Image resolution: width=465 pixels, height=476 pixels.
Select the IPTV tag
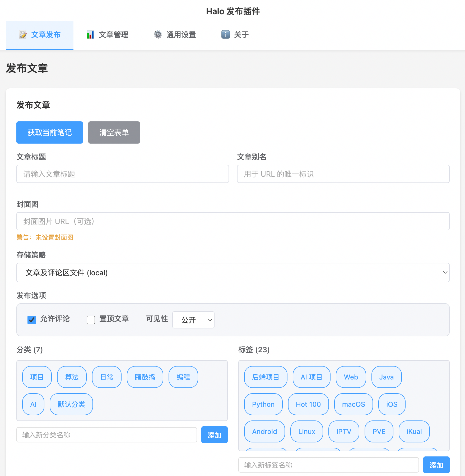coord(344,432)
